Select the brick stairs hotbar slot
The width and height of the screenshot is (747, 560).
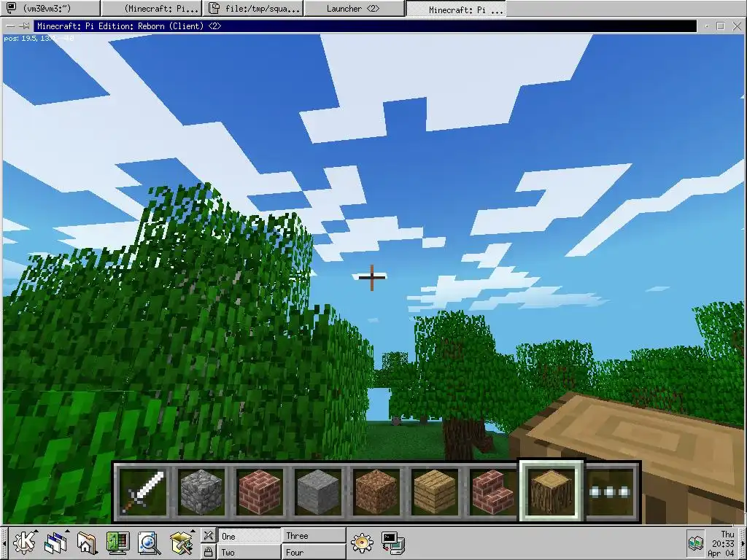tap(492, 492)
